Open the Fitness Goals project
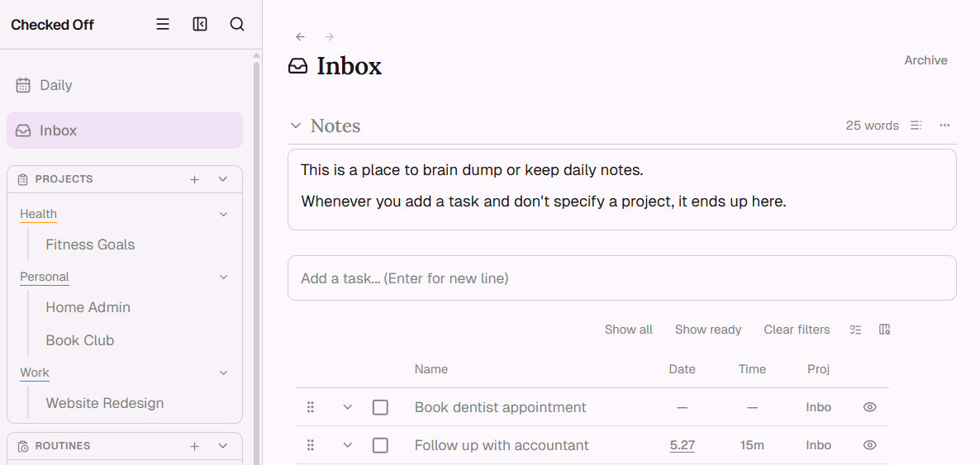This screenshot has height=465, width=980. point(90,244)
